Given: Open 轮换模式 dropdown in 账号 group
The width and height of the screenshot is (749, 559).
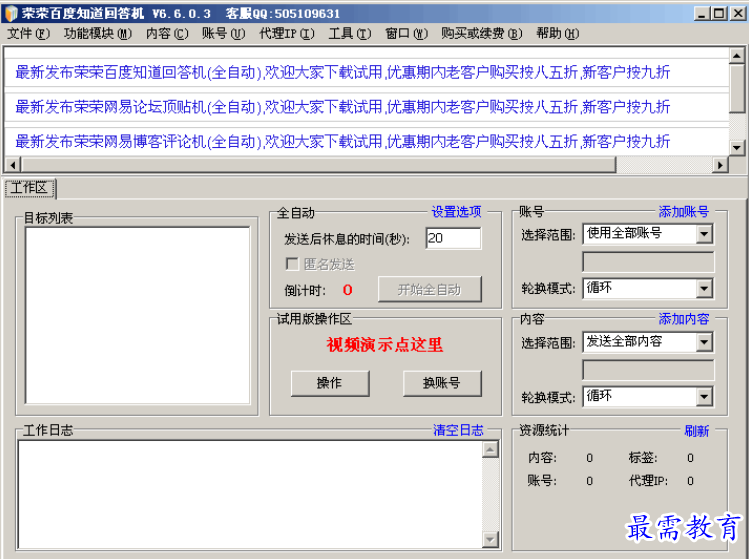Looking at the screenshot, I should pos(648,289).
